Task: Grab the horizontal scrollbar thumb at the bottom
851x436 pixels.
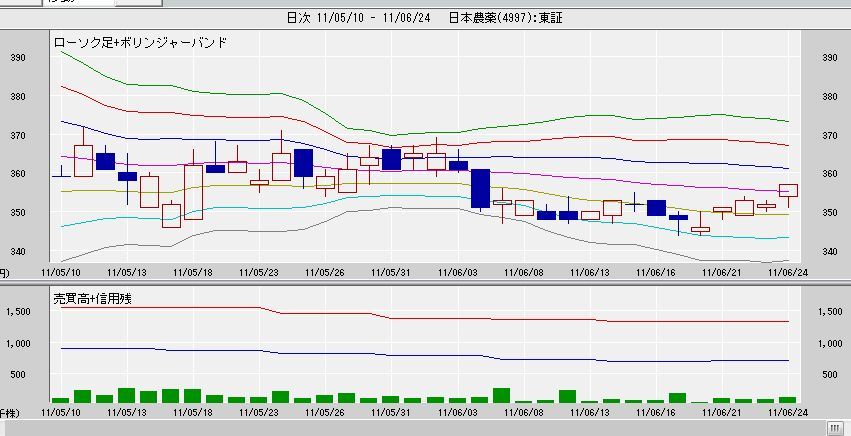Action: tap(833, 426)
